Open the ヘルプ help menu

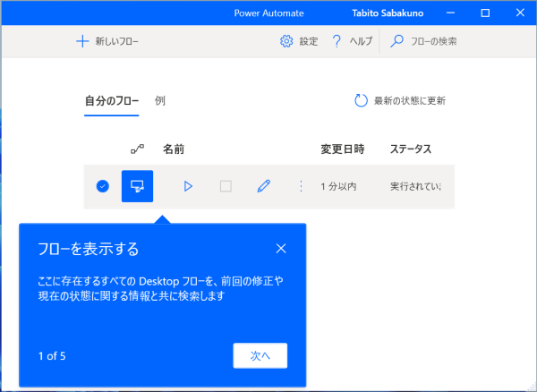352,42
